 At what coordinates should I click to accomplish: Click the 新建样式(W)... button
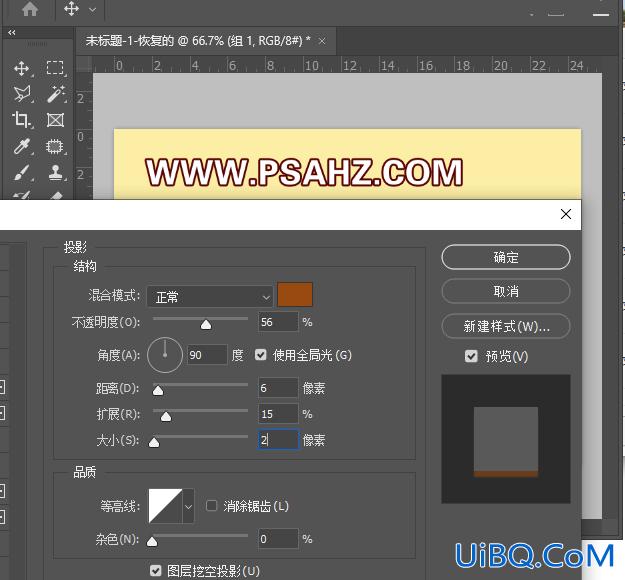coord(506,326)
